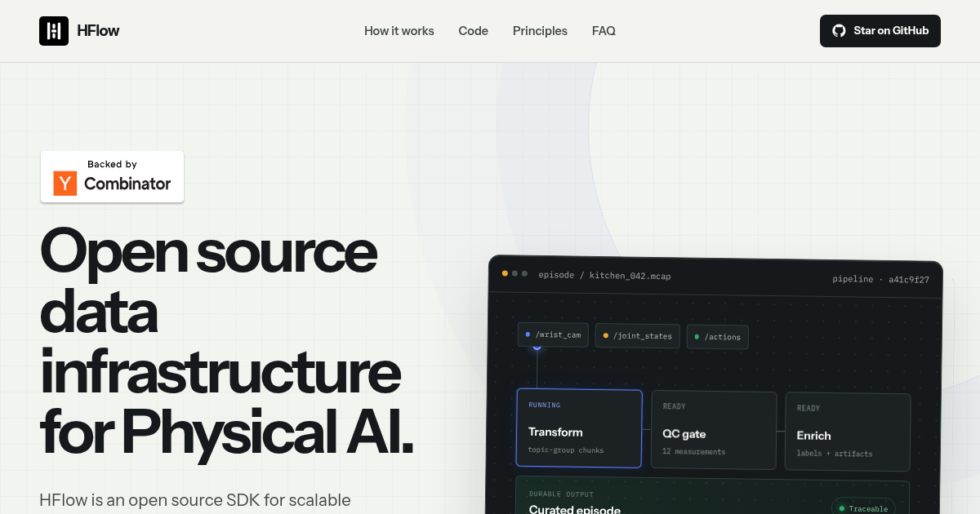Click the orange Y Combinator logo
Image resolution: width=980 pixels, height=514 pixels.
(x=65, y=184)
